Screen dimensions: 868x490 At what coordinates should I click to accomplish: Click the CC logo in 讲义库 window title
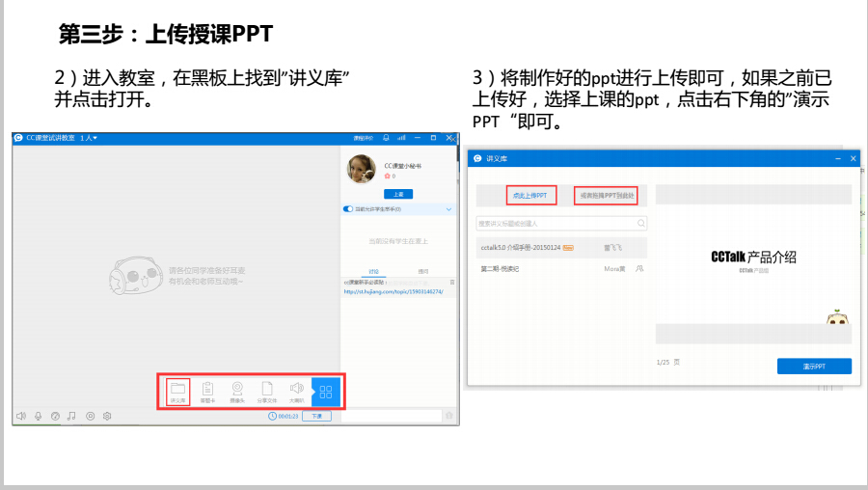click(x=477, y=158)
